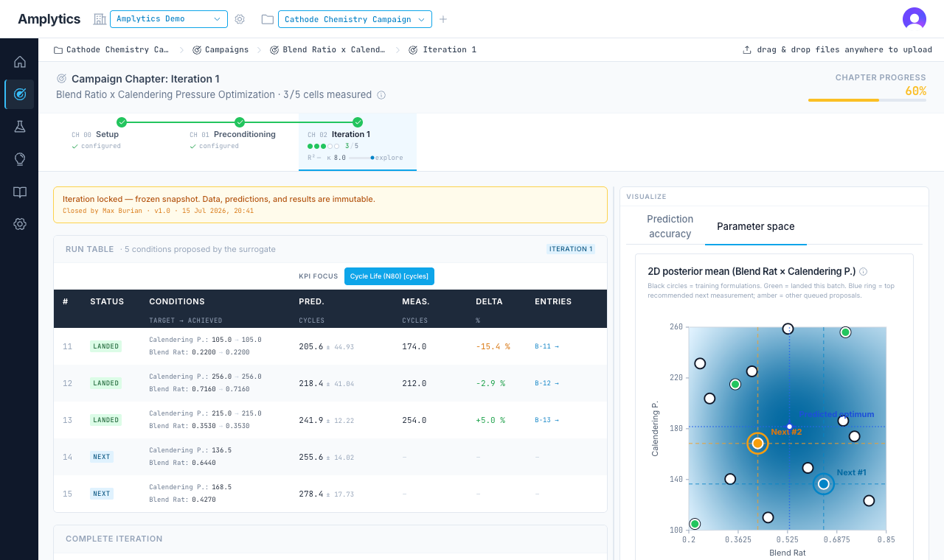944x560 pixels.
Task: Click the upload icon near drag & drop
Action: coord(747,50)
